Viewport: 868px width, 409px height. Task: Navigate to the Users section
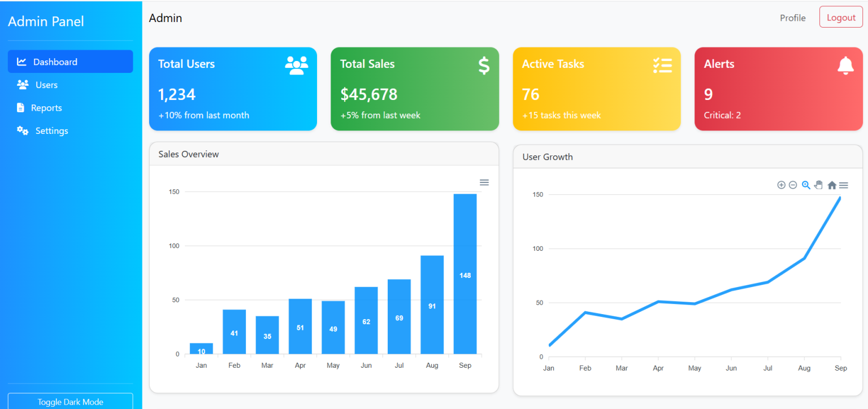(x=45, y=85)
